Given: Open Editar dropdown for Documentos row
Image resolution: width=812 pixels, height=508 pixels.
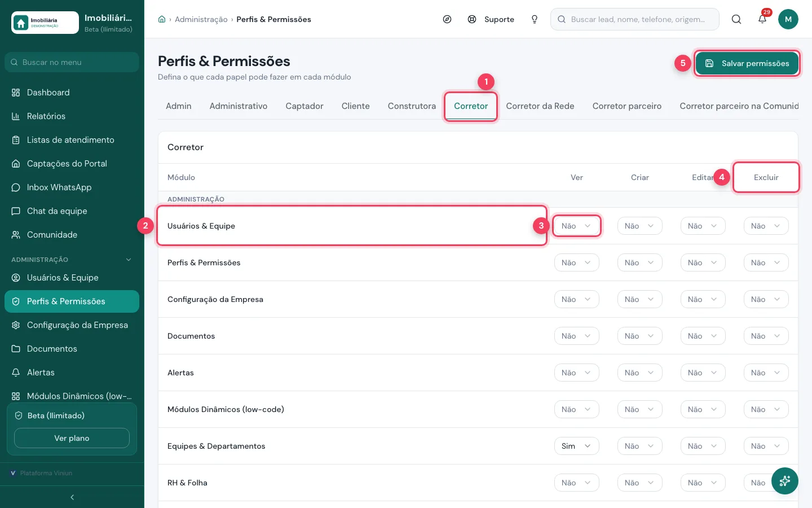Looking at the screenshot, I should point(703,336).
